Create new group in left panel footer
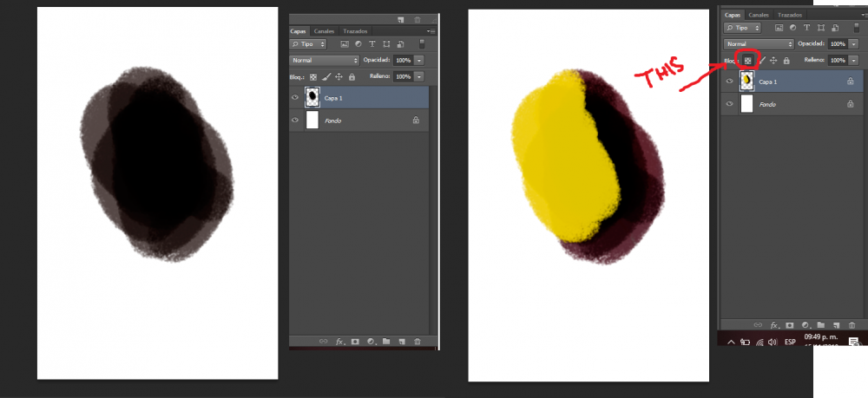Image resolution: width=868 pixels, height=398 pixels. click(386, 342)
